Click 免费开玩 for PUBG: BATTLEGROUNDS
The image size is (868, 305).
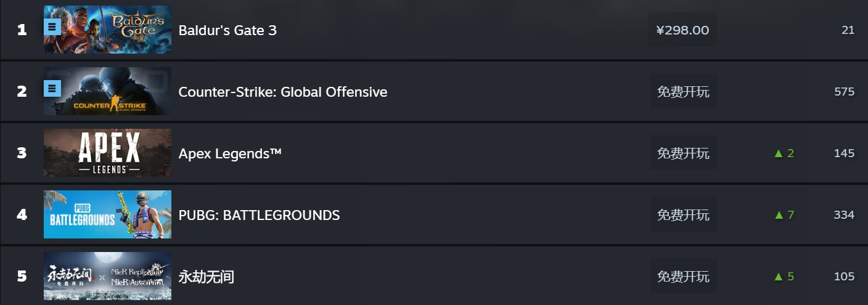tap(683, 214)
